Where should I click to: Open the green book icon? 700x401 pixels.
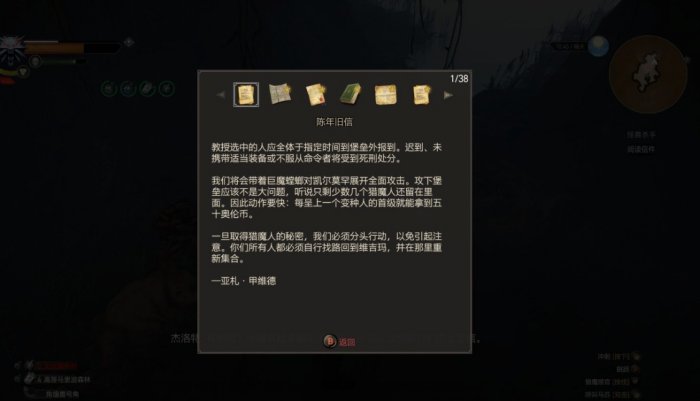tap(350, 94)
